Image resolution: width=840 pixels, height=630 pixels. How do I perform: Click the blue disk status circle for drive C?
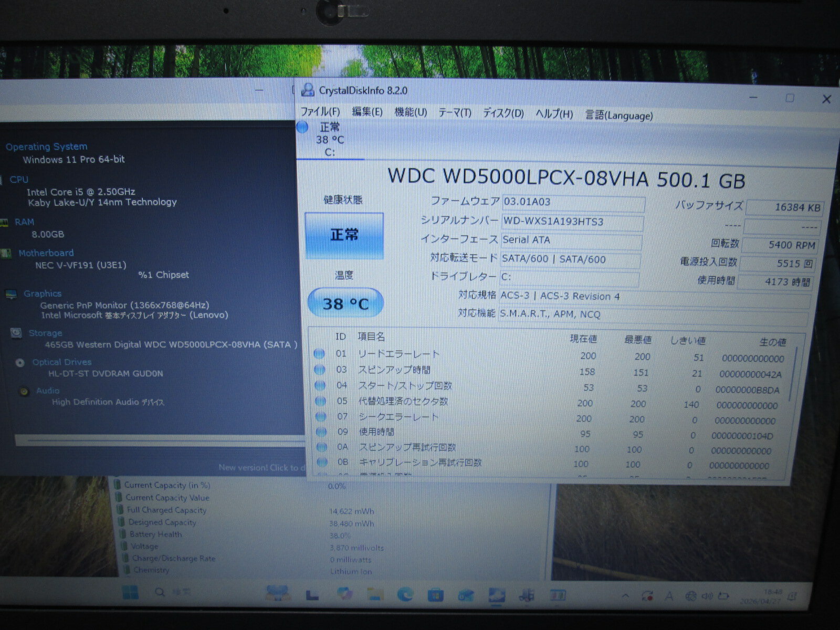[302, 127]
